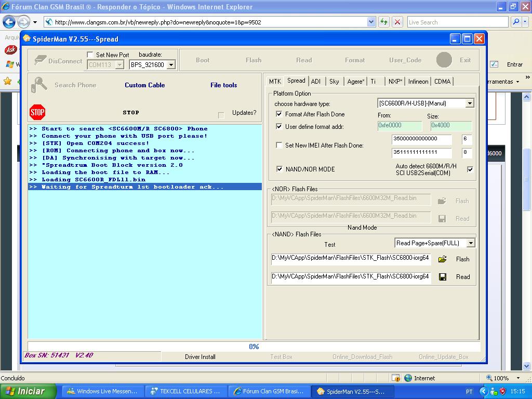532x399 pixels.
Task: Switch to the Sky tab
Action: pos(334,82)
